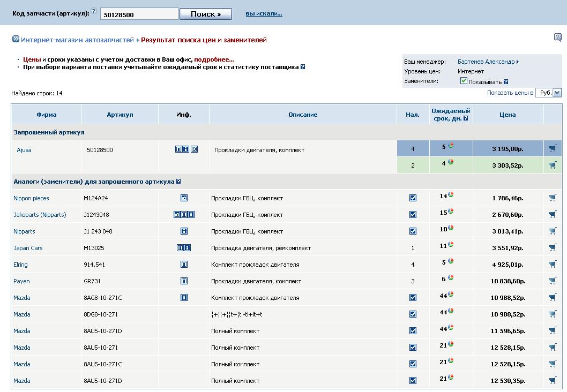567x392 pixels.
Task: Open photo icon for Nippon pieces M124A24
Action: (184, 198)
